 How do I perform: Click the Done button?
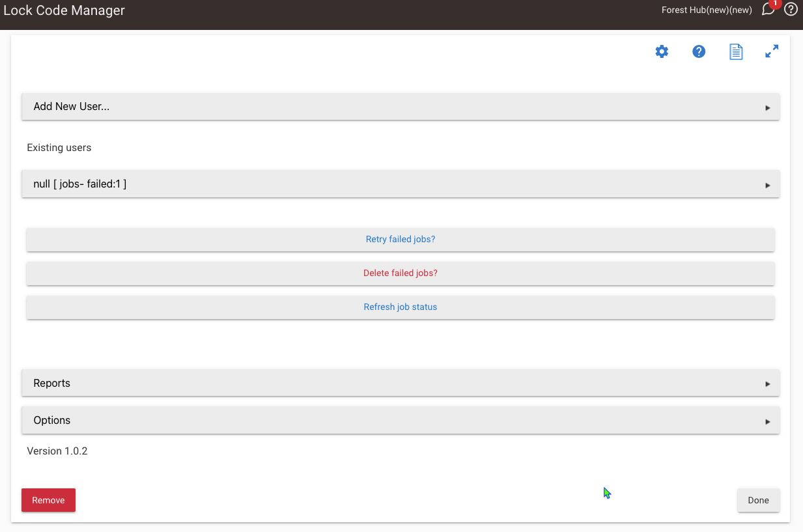[x=758, y=500]
